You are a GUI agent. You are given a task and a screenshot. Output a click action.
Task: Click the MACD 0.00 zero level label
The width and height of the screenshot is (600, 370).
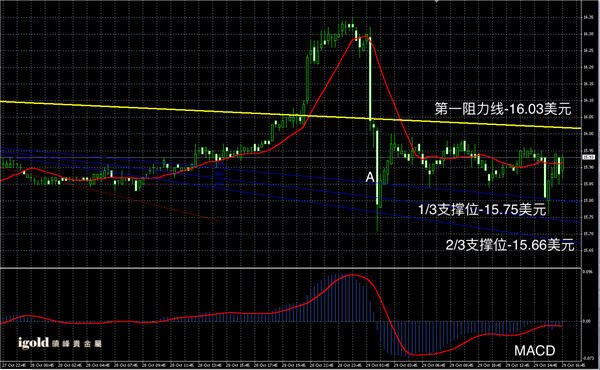tap(587, 321)
